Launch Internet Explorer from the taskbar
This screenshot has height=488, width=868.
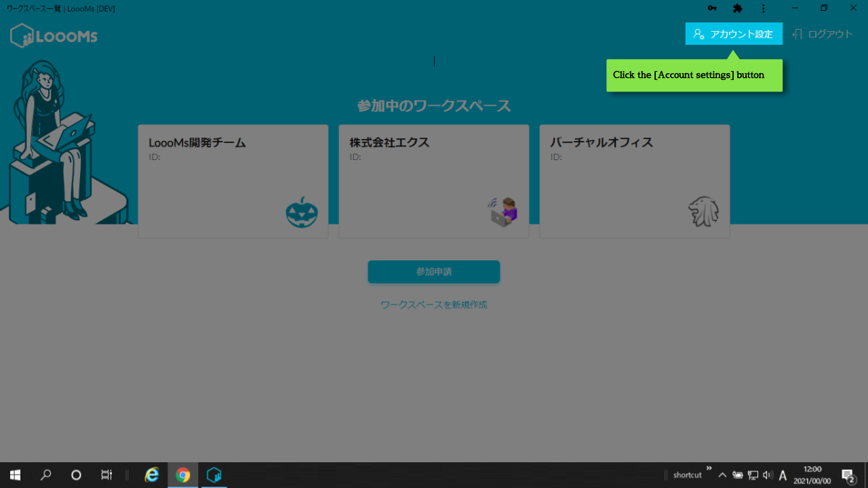pos(152,475)
